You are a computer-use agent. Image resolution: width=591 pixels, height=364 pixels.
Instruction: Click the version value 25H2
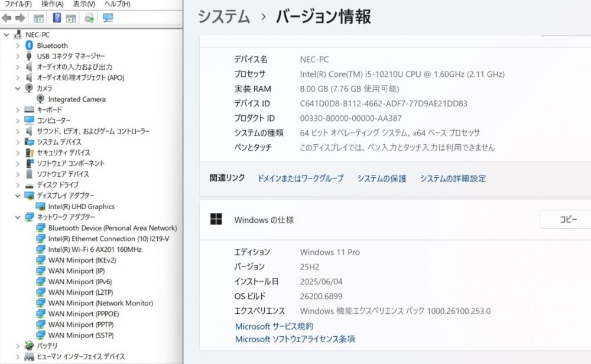[310, 266]
